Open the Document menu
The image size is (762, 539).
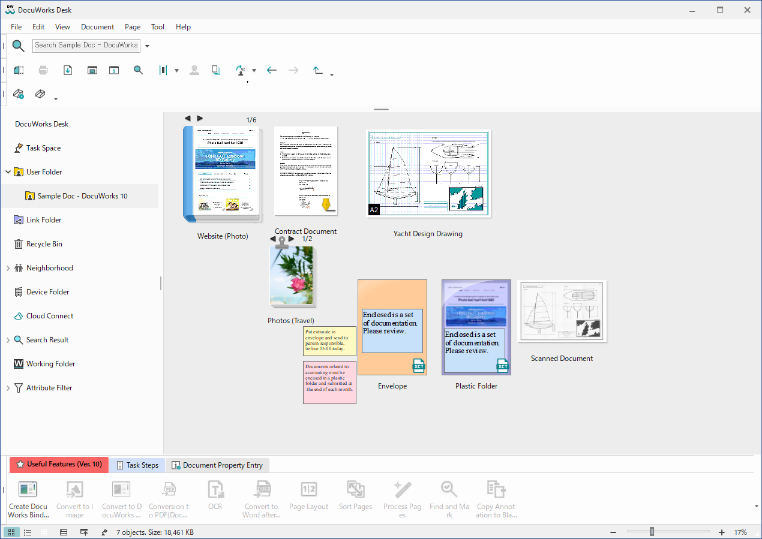pyautogui.click(x=97, y=27)
